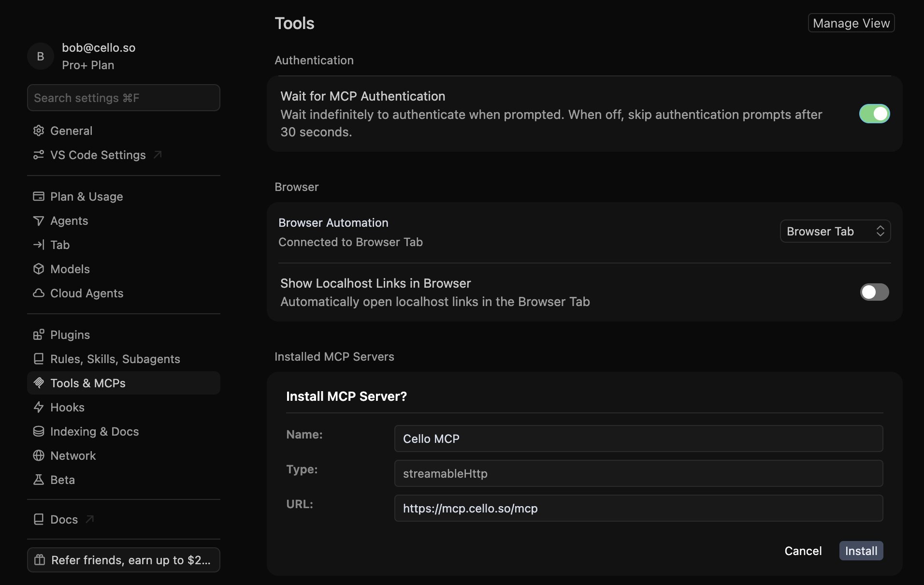
Task: Click the VS Code Settings sliders icon
Action: tap(39, 155)
